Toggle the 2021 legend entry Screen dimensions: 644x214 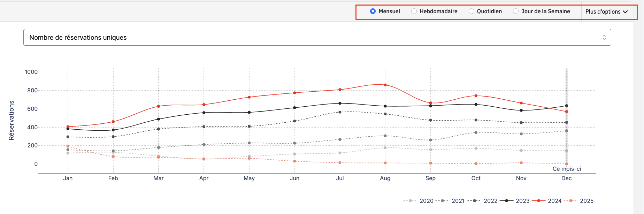pos(450,201)
